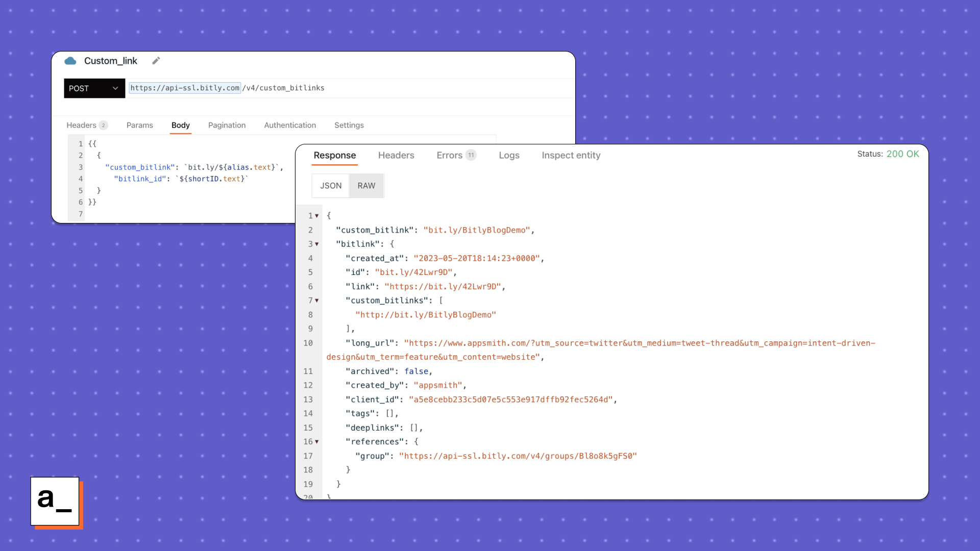Image resolution: width=980 pixels, height=551 pixels.
Task: Click the pencil edit icon to rename Custom_link
Action: [x=156, y=61]
